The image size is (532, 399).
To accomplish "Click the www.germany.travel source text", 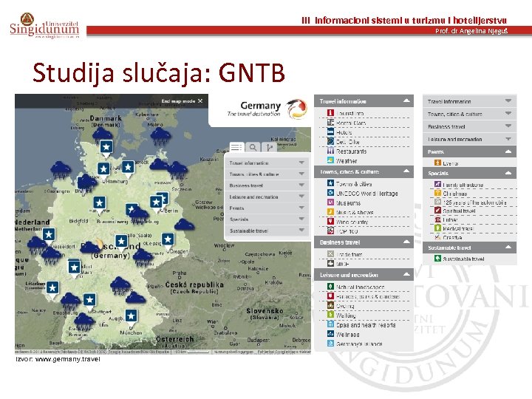I will [67, 359].
